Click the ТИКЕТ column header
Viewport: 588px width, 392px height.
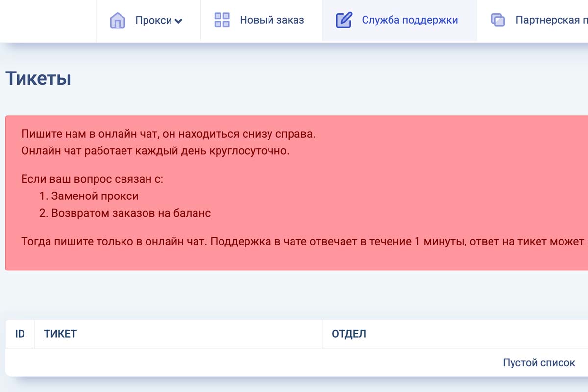point(60,334)
